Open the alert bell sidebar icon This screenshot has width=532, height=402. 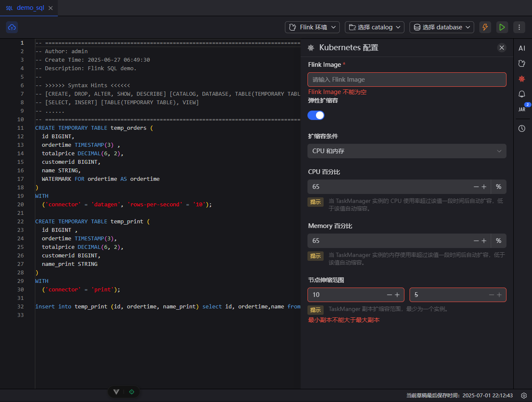click(522, 94)
